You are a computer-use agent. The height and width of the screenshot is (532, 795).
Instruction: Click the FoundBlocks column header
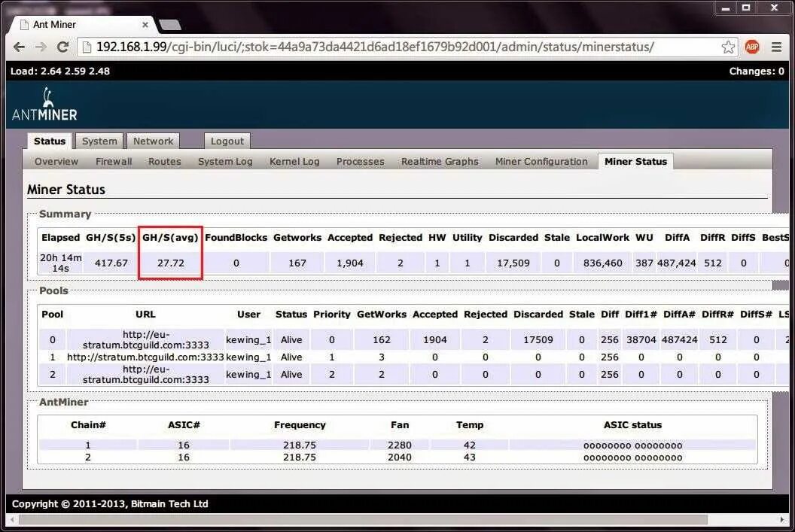pos(236,238)
